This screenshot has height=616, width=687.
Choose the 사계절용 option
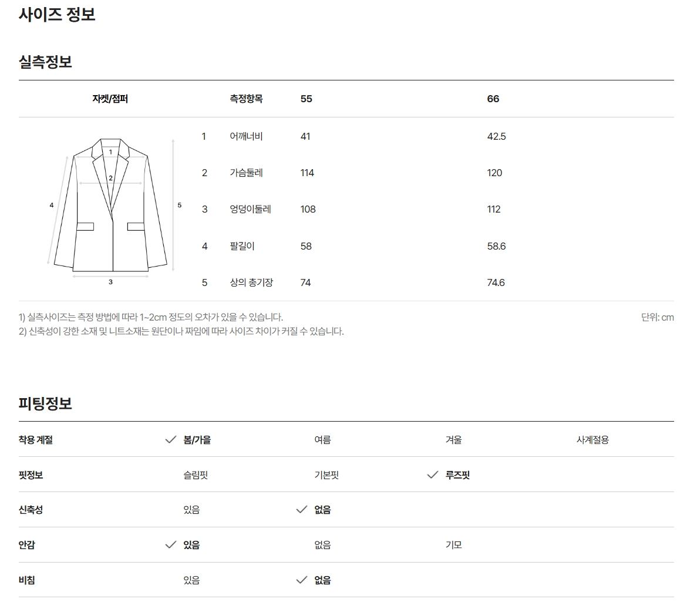point(592,439)
